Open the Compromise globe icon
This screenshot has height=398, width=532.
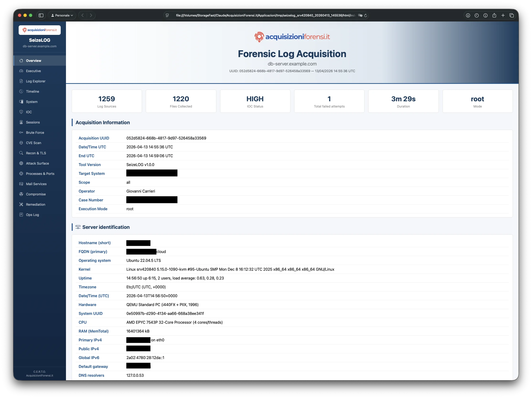[x=22, y=194]
